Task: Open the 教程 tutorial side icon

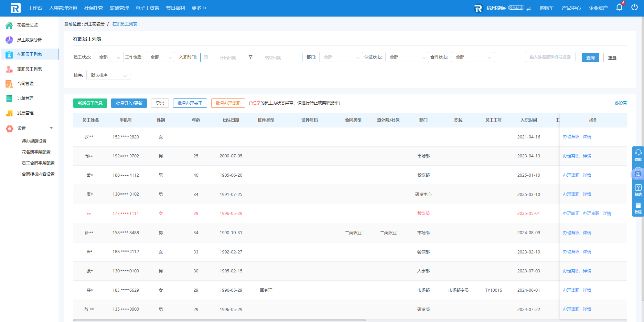Action: 638,208
